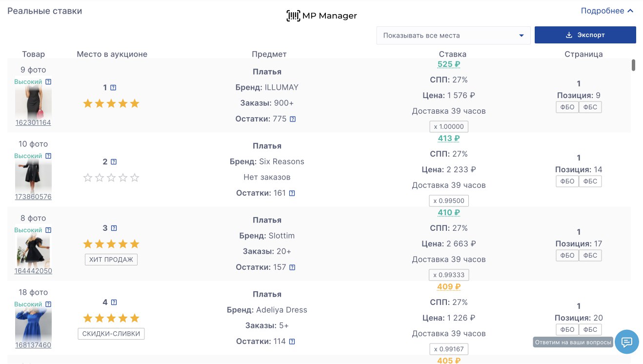Click the vertical scrollbar thumb
This screenshot has height=364, width=643.
pos(633,65)
